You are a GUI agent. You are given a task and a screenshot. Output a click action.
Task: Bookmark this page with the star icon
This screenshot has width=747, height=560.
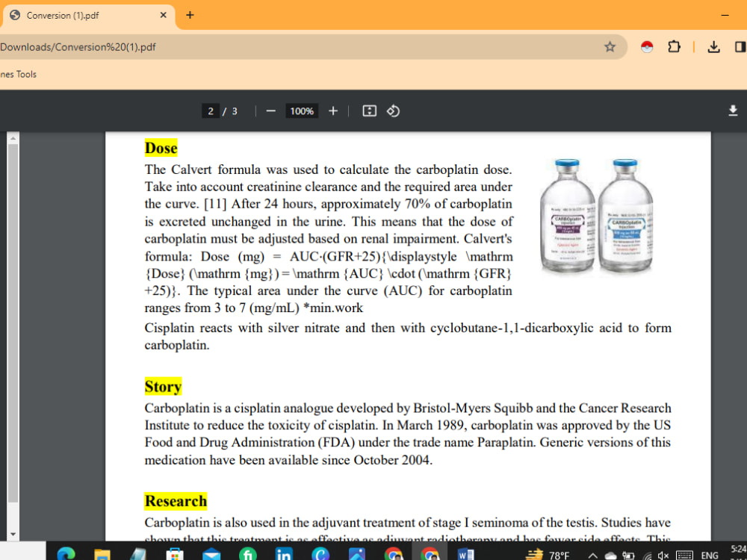click(610, 46)
